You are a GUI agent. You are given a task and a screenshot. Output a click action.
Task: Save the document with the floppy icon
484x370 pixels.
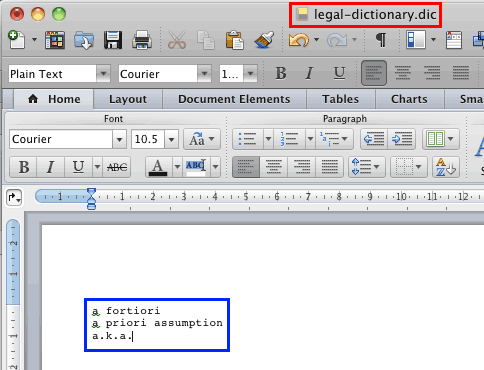click(x=113, y=40)
